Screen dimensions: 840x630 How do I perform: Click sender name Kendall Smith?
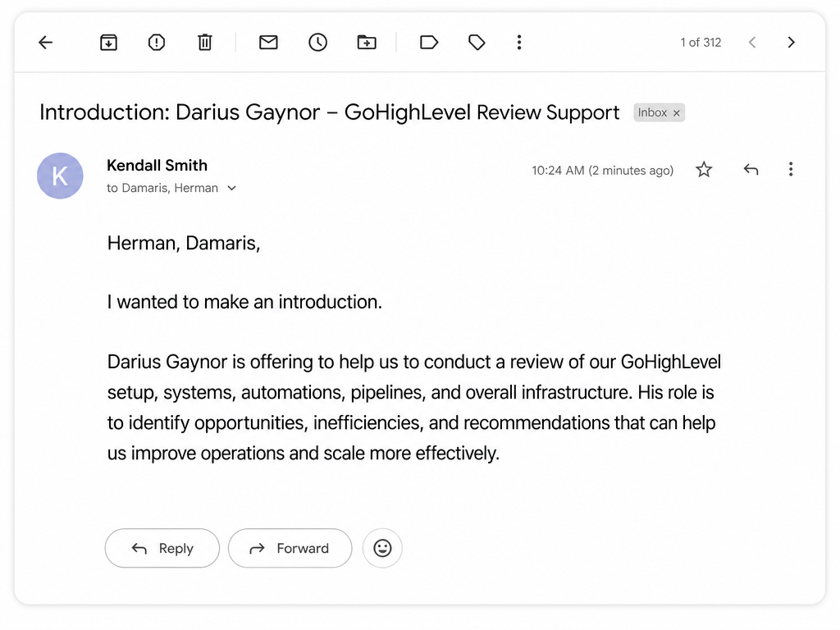[x=157, y=166]
